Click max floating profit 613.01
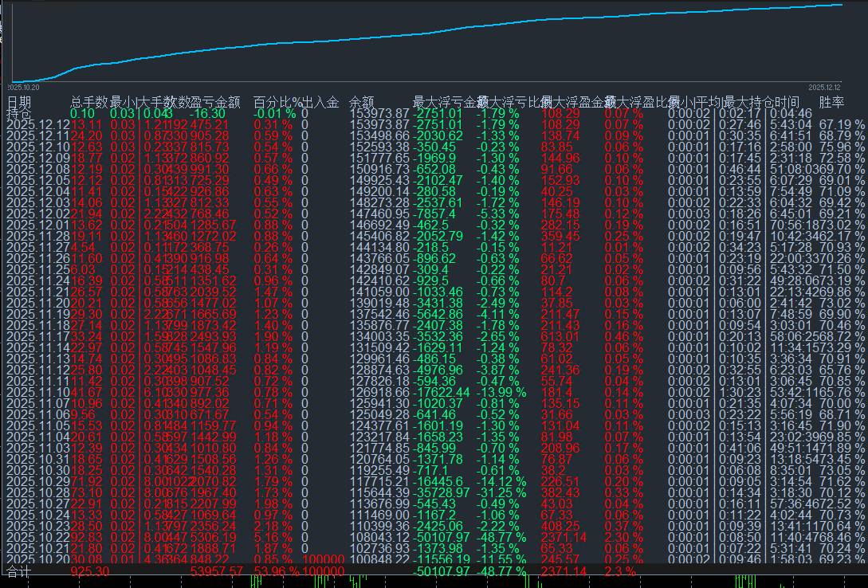 click(x=560, y=336)
